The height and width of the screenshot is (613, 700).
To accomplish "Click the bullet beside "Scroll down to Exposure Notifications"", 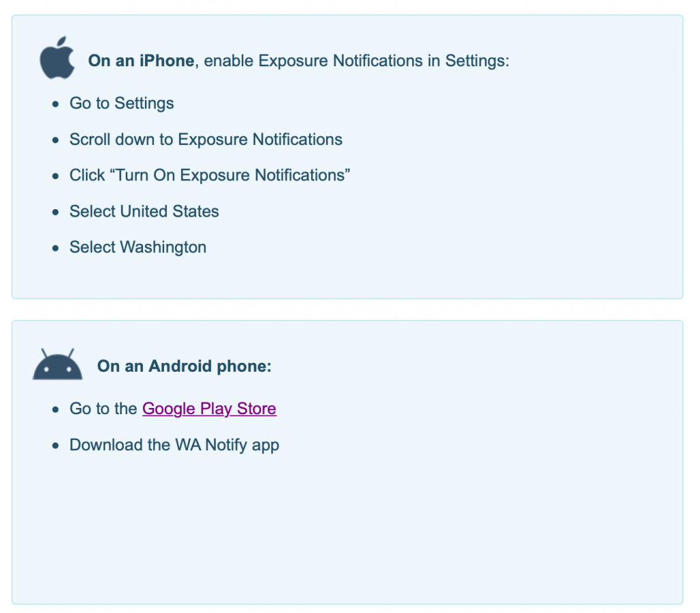I will coord(56,140).
